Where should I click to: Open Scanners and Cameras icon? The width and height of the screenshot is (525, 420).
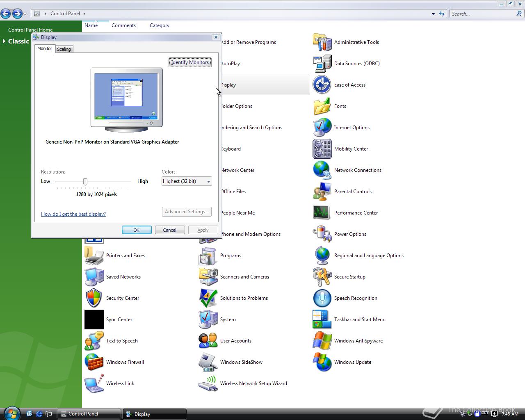point(208,277)
